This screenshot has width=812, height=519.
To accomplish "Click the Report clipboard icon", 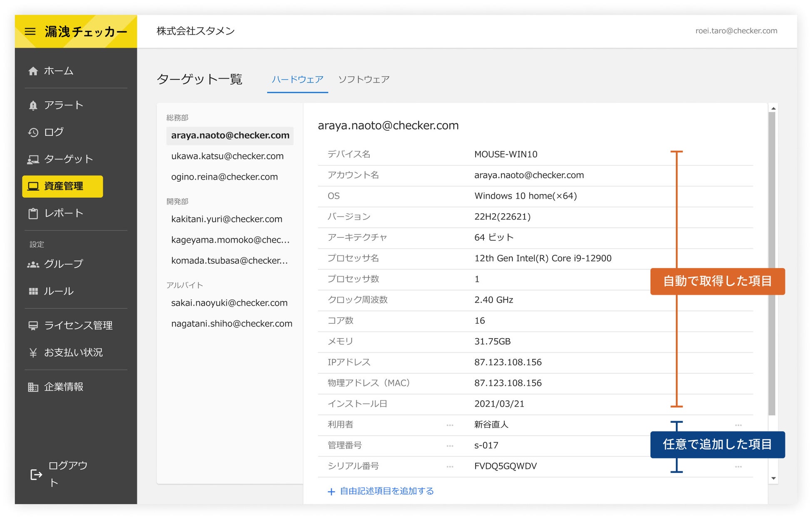I will [33, 214].
